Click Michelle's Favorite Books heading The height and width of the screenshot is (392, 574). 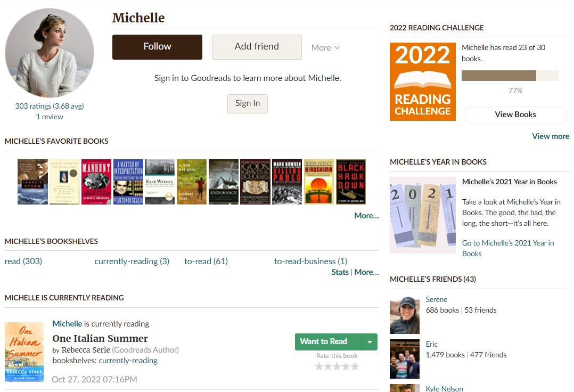56,141
